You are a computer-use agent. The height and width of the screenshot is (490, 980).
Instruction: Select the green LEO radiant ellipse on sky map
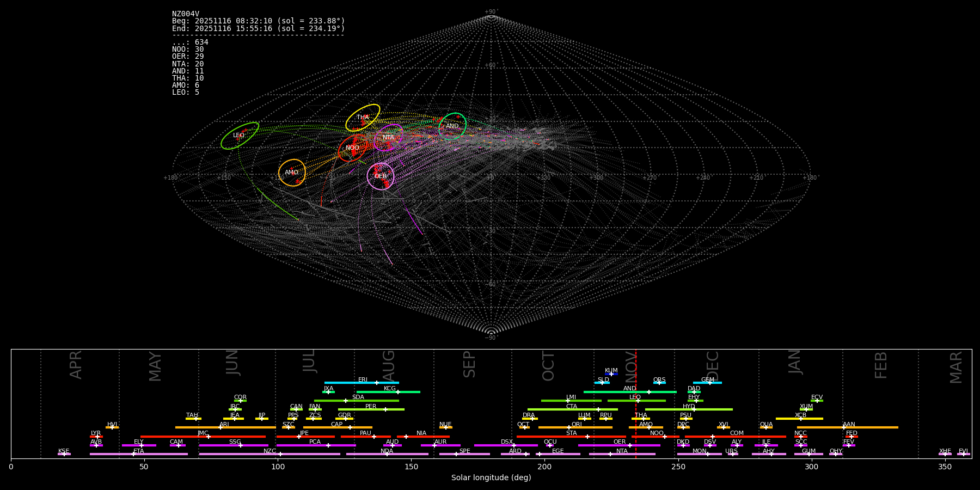coord(240,136)
